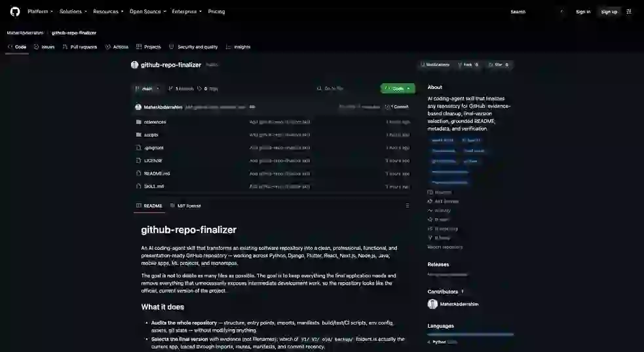This screenshot has width=644, height=352.
Task: View forks count link in About sidebar
Action: point(439,238)
